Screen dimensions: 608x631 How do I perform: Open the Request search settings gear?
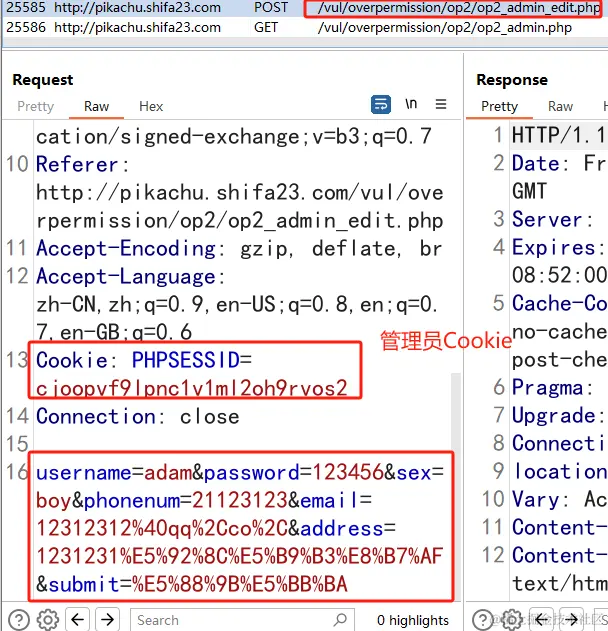click(x=48, y=620)
